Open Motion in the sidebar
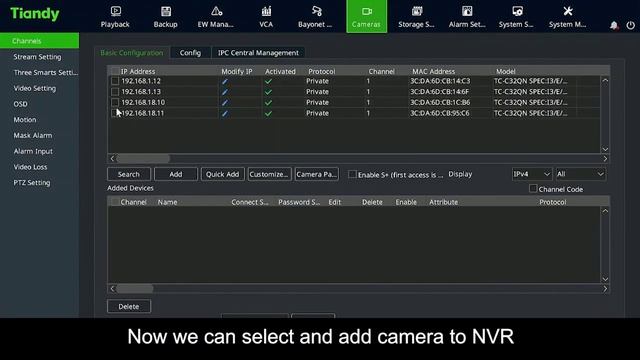Screen dimensions: 640x360 pos(25,120)
